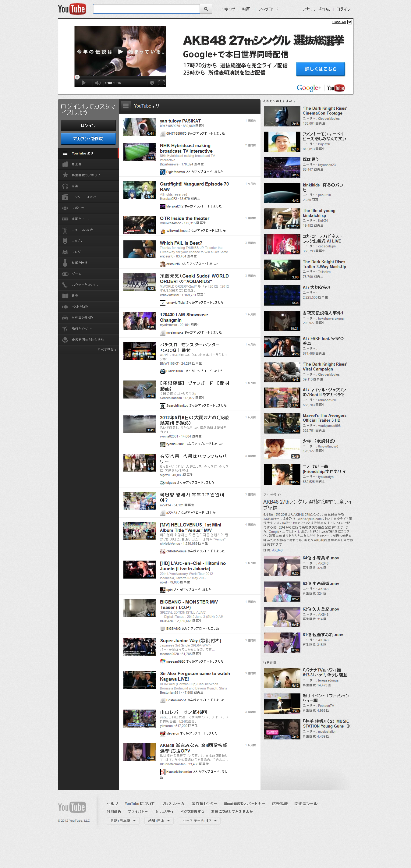Click the AKB48 provider link in spotlight
Viewport: 411px width, 868px height.
pyautogui.click(x=277, y=550)
